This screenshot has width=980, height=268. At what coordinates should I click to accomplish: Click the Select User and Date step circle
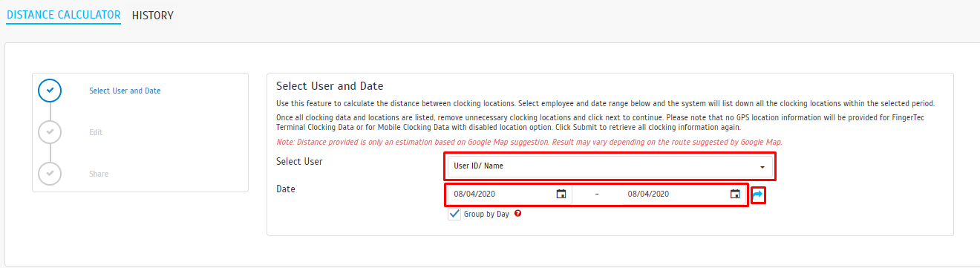(x=50, y=91)
